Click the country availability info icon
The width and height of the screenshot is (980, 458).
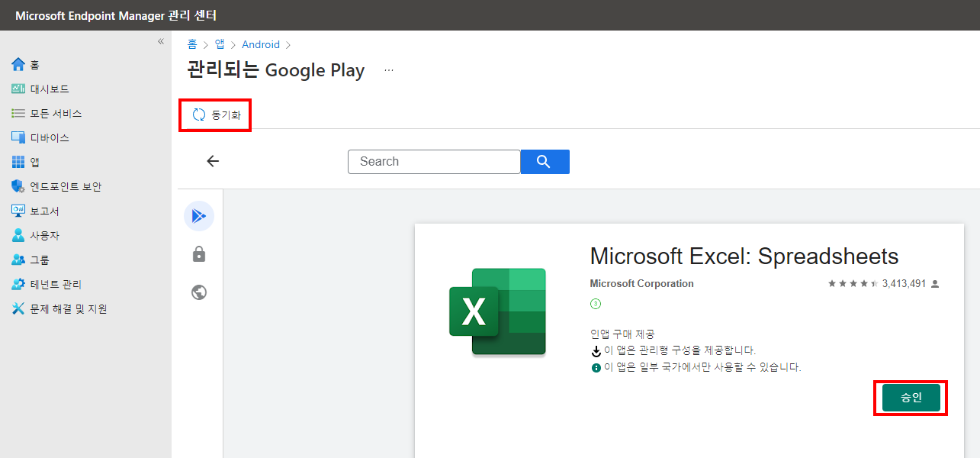(x=596, y=367)
